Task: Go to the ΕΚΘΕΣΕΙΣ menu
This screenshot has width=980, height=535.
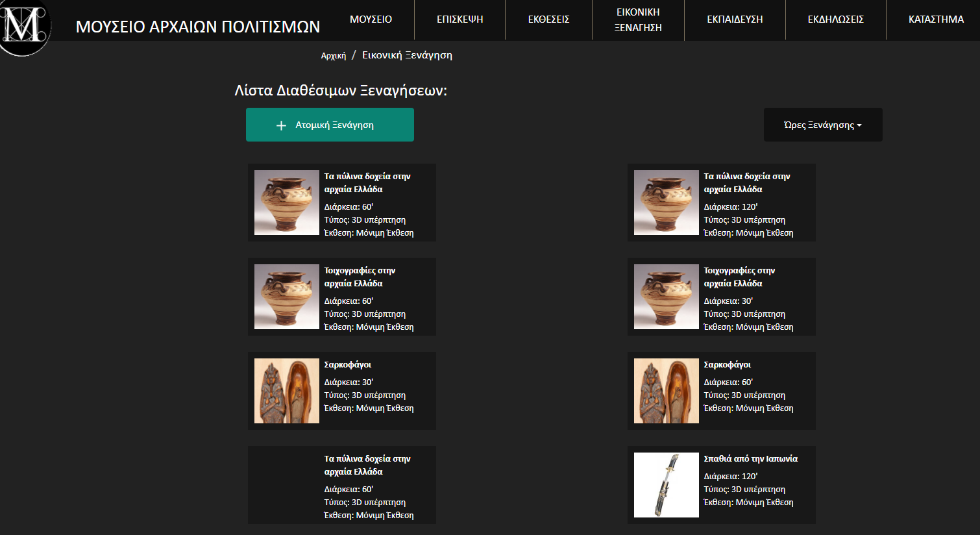Action: pos(548,19)
